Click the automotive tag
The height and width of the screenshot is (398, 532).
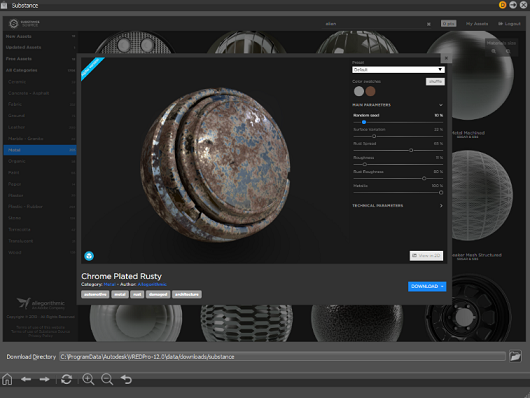click(x=95, y=295)
